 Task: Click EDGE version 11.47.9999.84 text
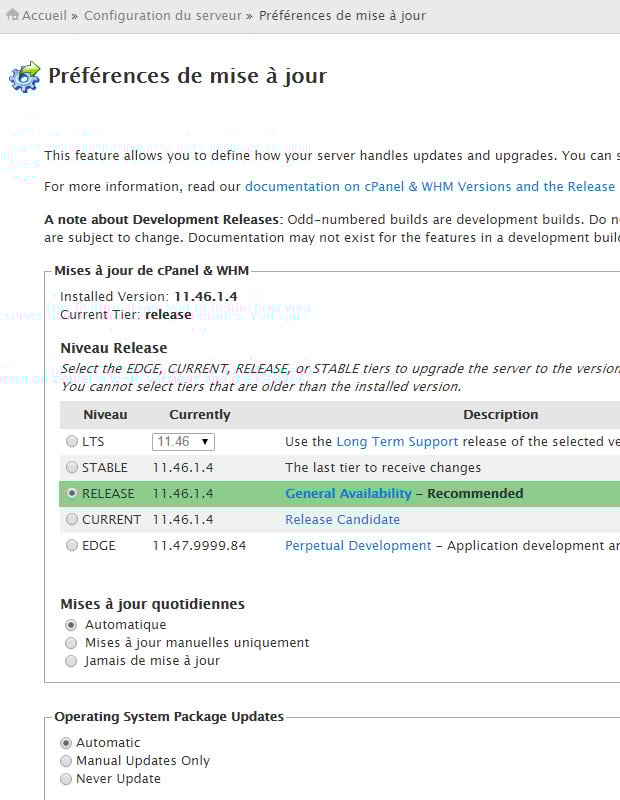click(x=199, y=546)
